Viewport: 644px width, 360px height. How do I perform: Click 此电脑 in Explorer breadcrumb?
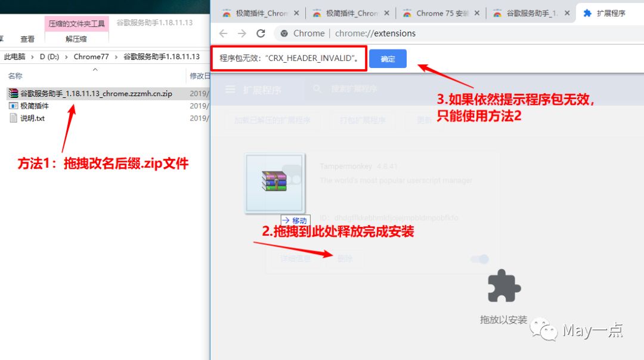(15, 56)
